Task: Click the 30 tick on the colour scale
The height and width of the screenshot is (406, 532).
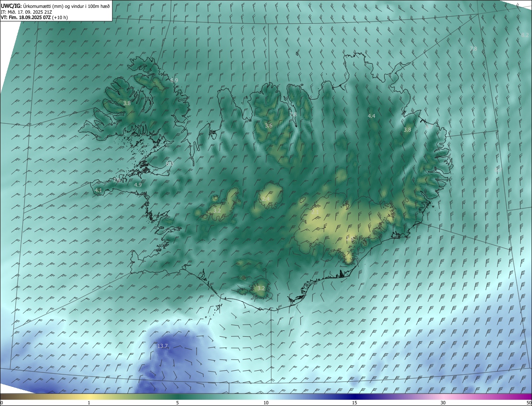Action: tap(443, 403)
